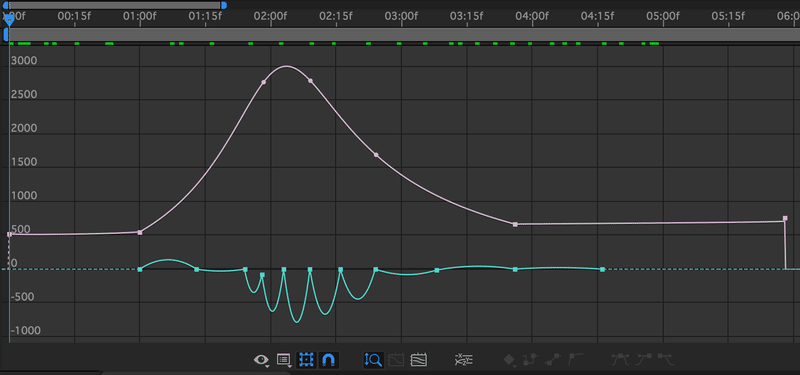Click the 1500 value axis label

pyautogui.click(x=24, y=162)
